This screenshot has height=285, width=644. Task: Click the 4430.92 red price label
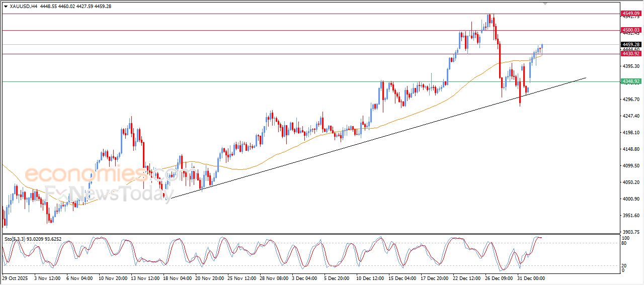tap(630, 53)
